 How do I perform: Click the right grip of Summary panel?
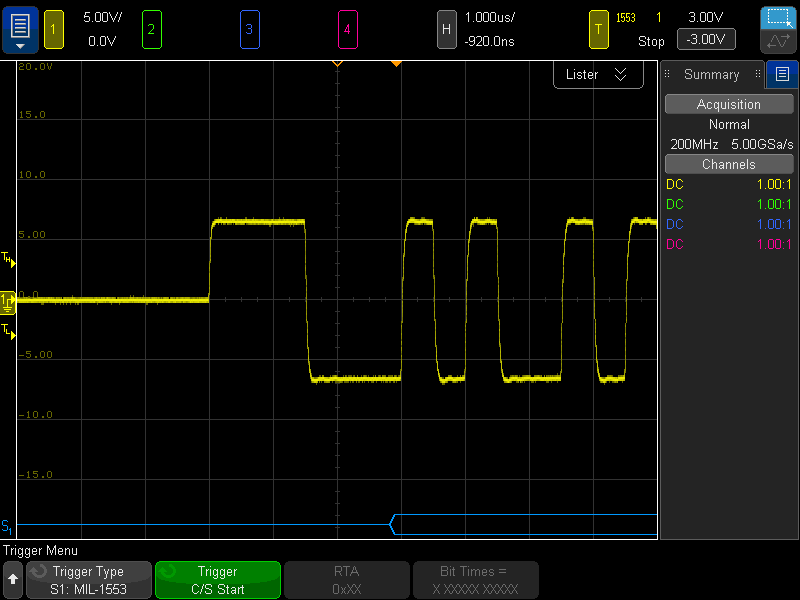click(x=758, y=74)
